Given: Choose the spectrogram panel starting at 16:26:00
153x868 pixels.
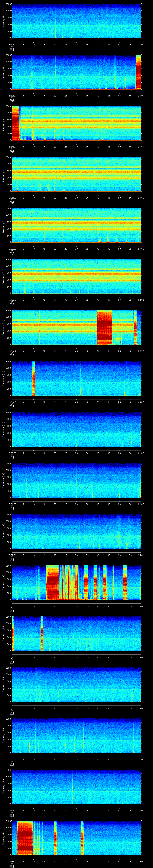Looking at the screenshot, I should coord(76,225).
